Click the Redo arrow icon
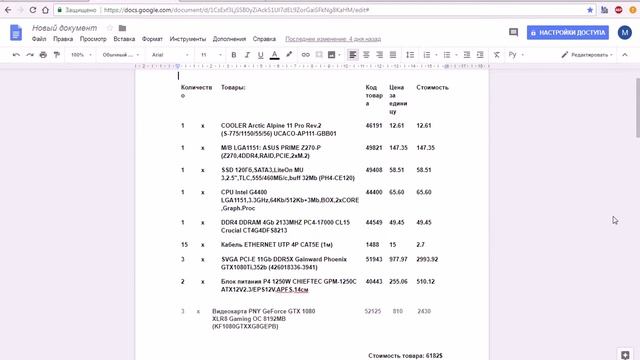Screen dimensions: 640x360 click(30, 55)
